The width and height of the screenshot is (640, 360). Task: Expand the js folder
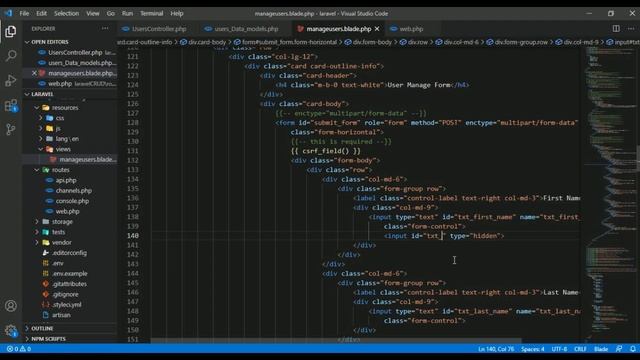click(58, 128)
